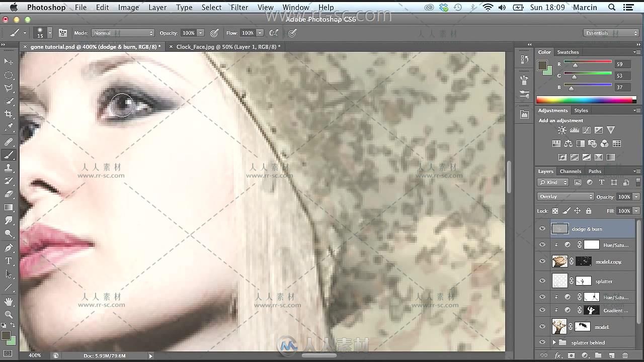This screenshot has width=644, height=362.
Task: Switch to the Styles tab
Action: point(581,111)
